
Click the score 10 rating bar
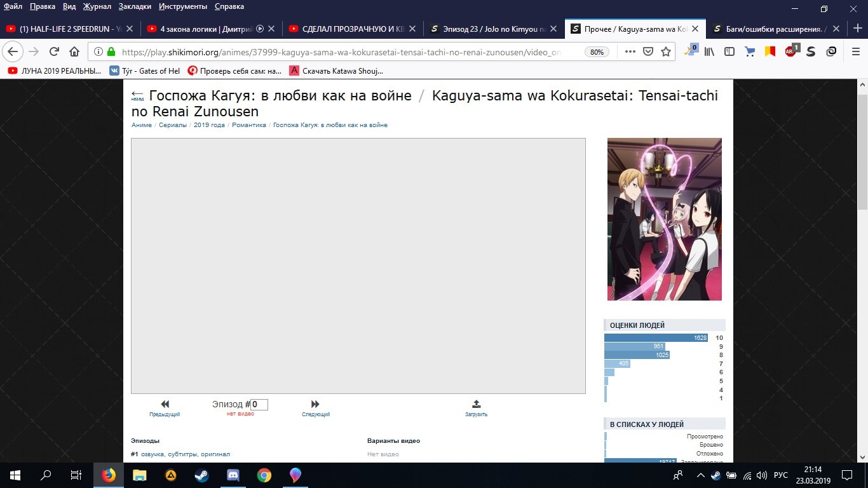[656, 338]
